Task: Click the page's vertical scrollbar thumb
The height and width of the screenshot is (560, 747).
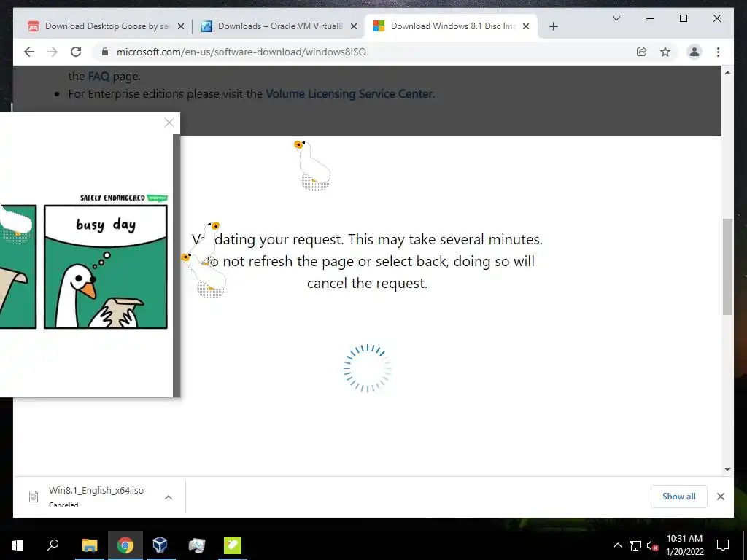Action: [x=727, y=267]
